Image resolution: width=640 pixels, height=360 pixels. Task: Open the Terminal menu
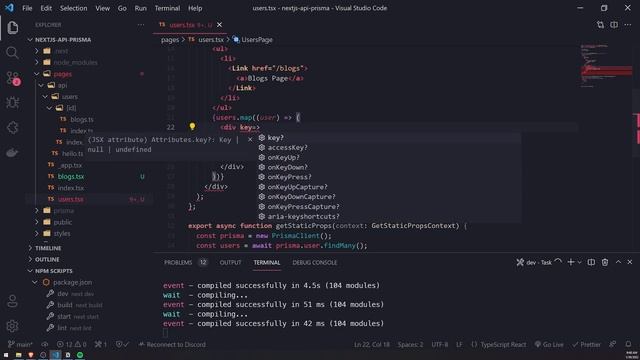coord(167,8)
